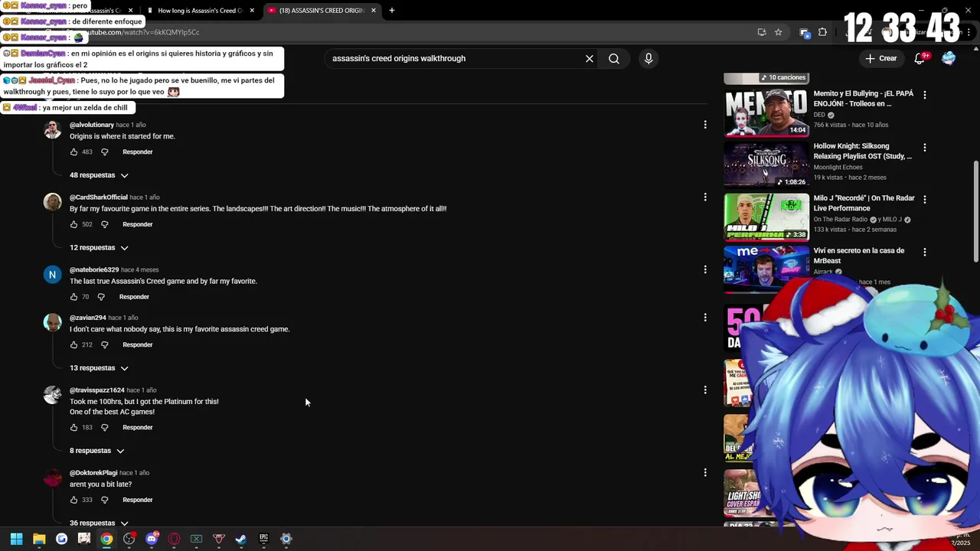Like the comment by @alvolutionary

tap(74, 152)
